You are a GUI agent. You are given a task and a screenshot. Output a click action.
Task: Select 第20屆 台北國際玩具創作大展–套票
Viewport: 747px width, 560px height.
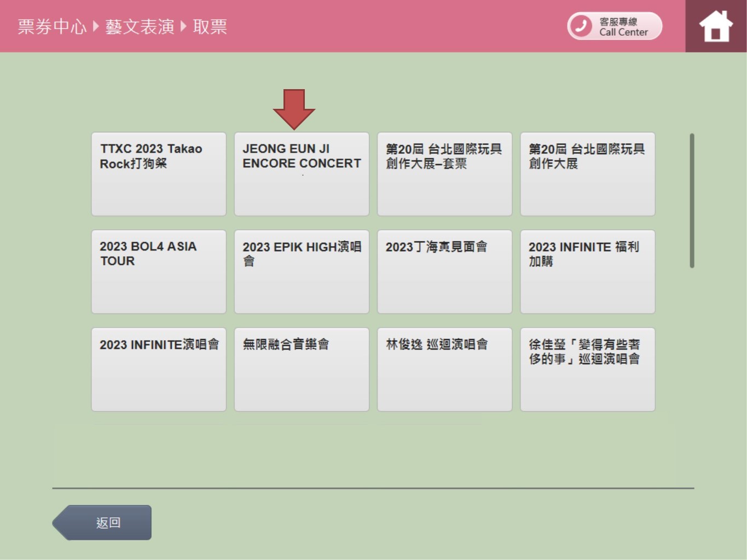pos(444,174)
